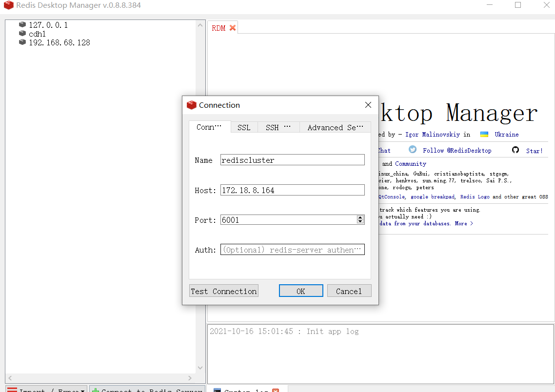This screenshot has height=392, width=555.
Task: Click the Redis logo in Connection dialog title
Action: pos(192,105)
